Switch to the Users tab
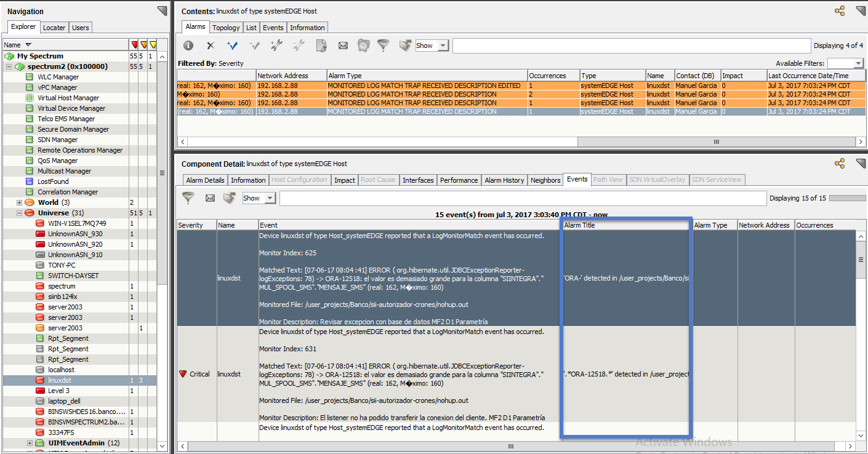 [80, 28]
